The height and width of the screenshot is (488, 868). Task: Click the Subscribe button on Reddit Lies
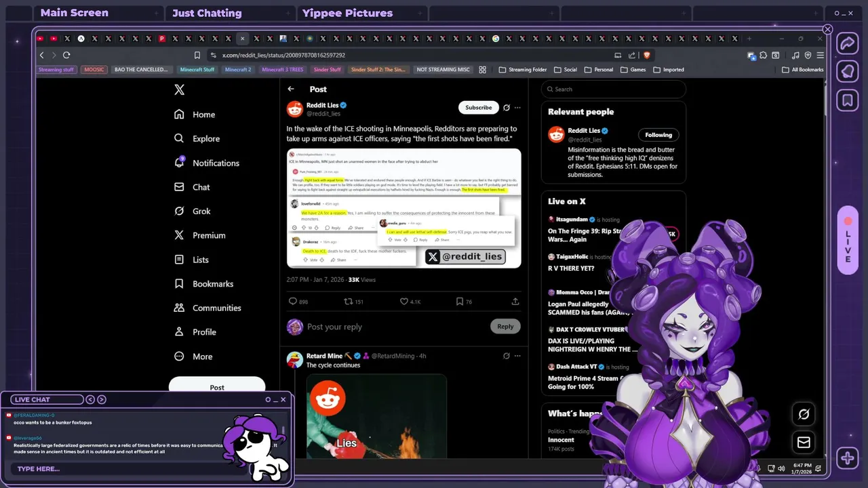[x=478, y=107]
